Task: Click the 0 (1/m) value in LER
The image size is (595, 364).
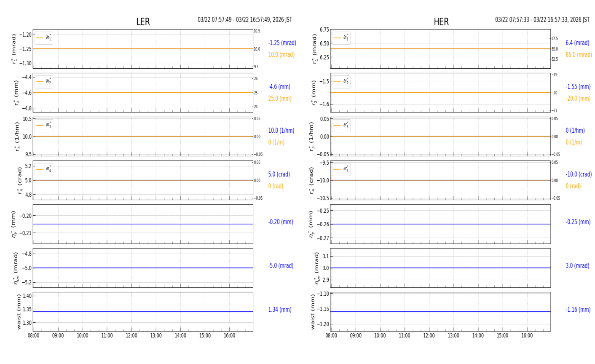Action: (276, 142)
